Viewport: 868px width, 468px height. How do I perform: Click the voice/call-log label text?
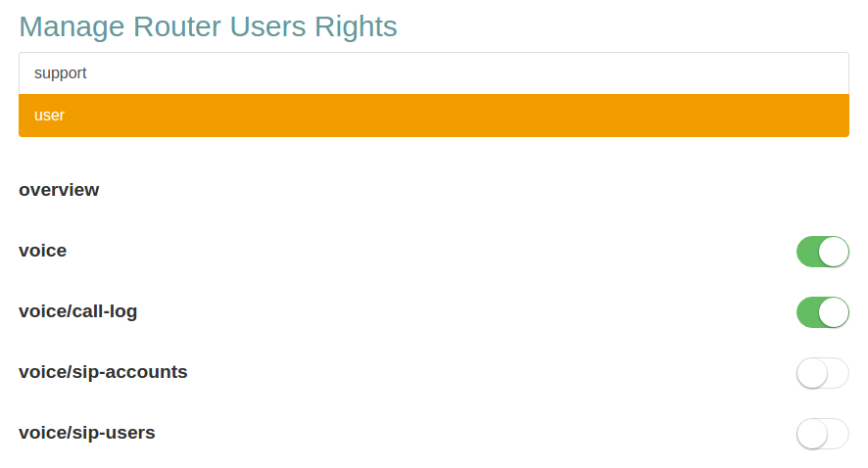[78, 311]
